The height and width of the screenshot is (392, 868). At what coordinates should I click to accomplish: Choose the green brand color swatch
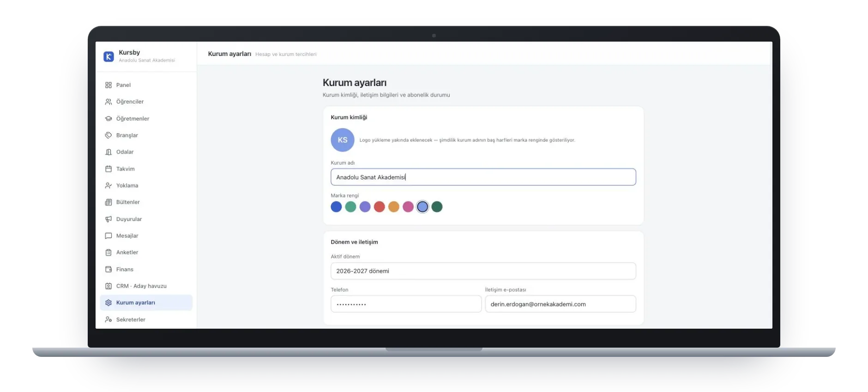pos(351,207)
